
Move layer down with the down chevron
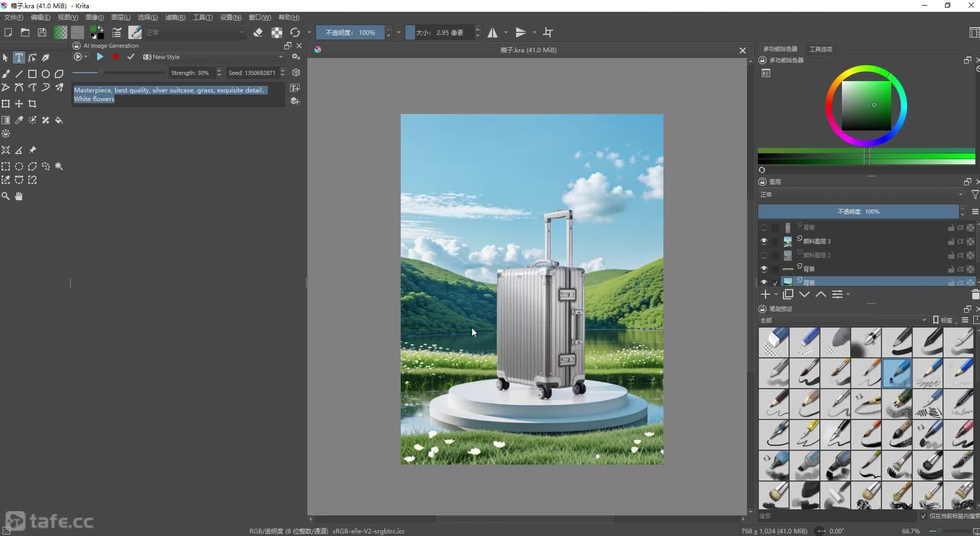tap(804, 294)
